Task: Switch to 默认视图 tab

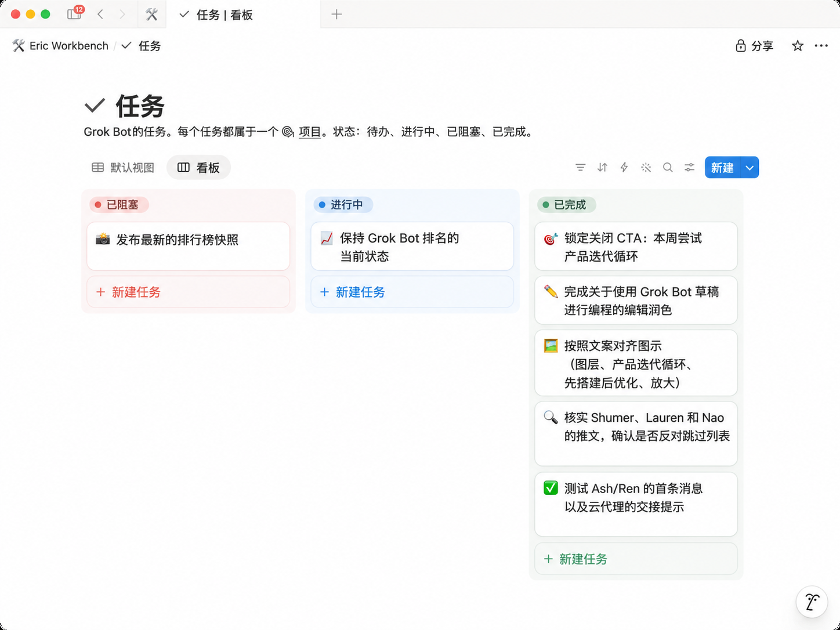Action: click(123, 168)
